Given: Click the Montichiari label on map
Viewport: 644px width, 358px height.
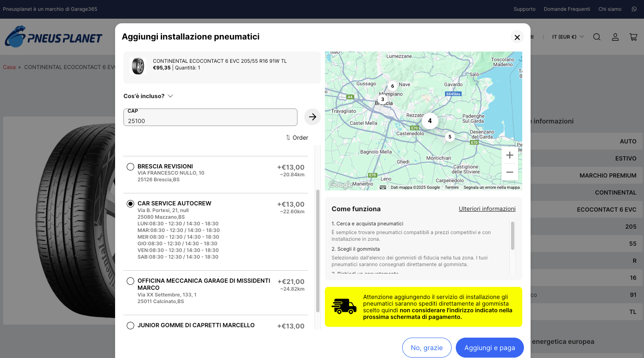Looking at the screenshot, I should pos(439,158).
